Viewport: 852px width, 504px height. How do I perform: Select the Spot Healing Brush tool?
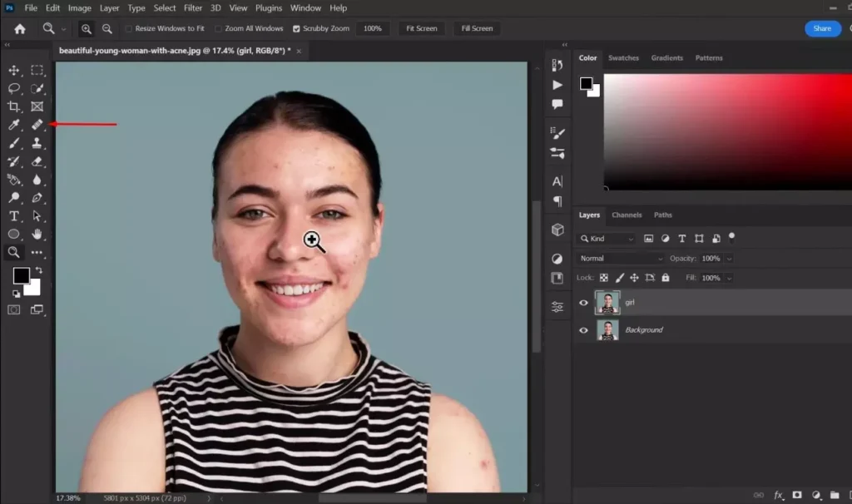[x=37, y=125]
